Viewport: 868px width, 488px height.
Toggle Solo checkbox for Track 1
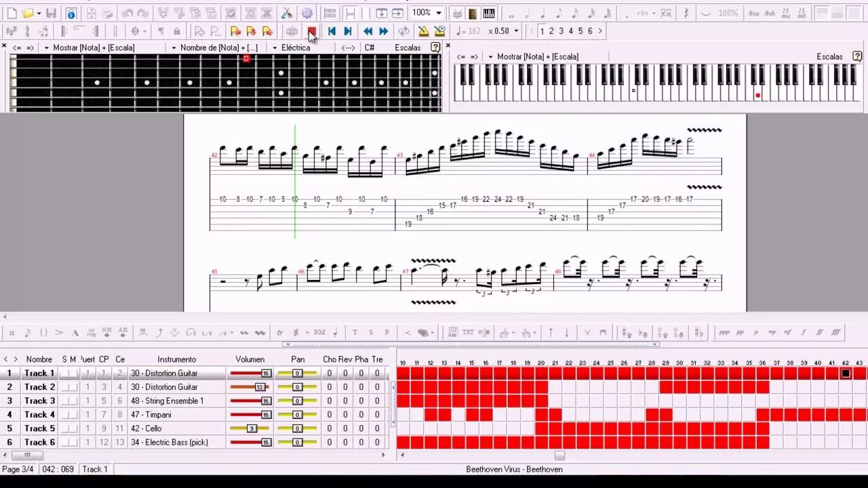(x=65, y=373)
